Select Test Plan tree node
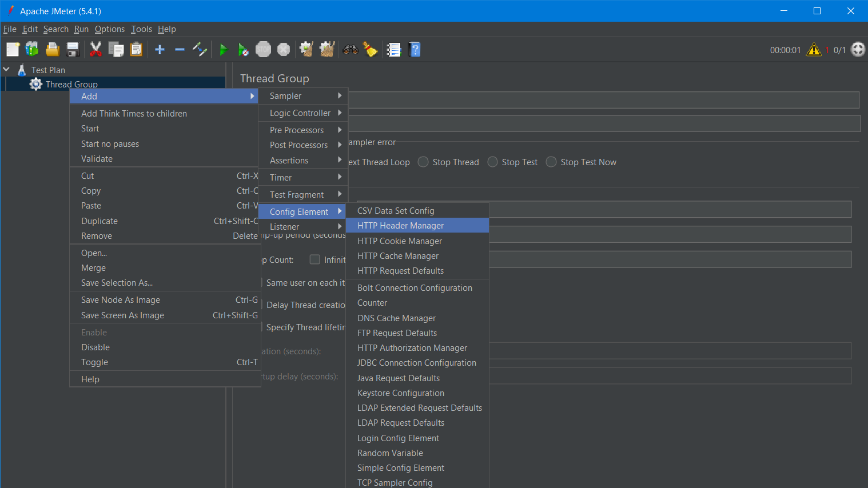Image resolution: width=868 pixels, height=488 pixels. [x=48, y=70]
